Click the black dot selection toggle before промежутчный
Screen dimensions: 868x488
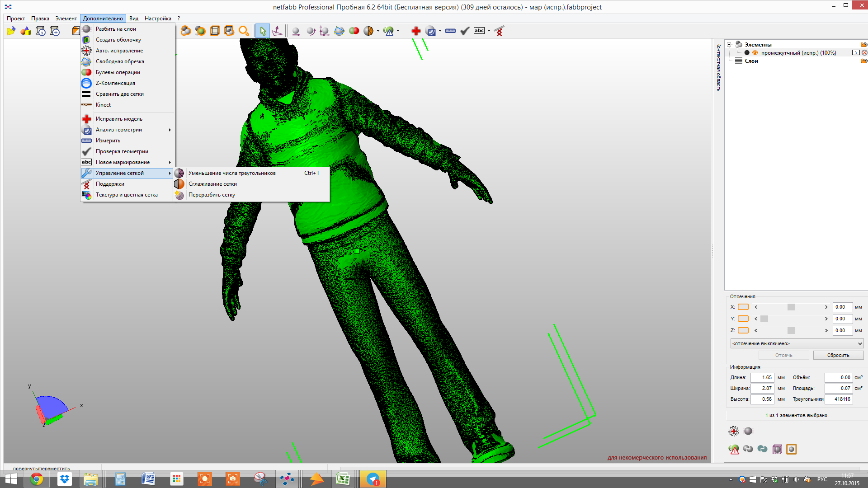(748, 52)
